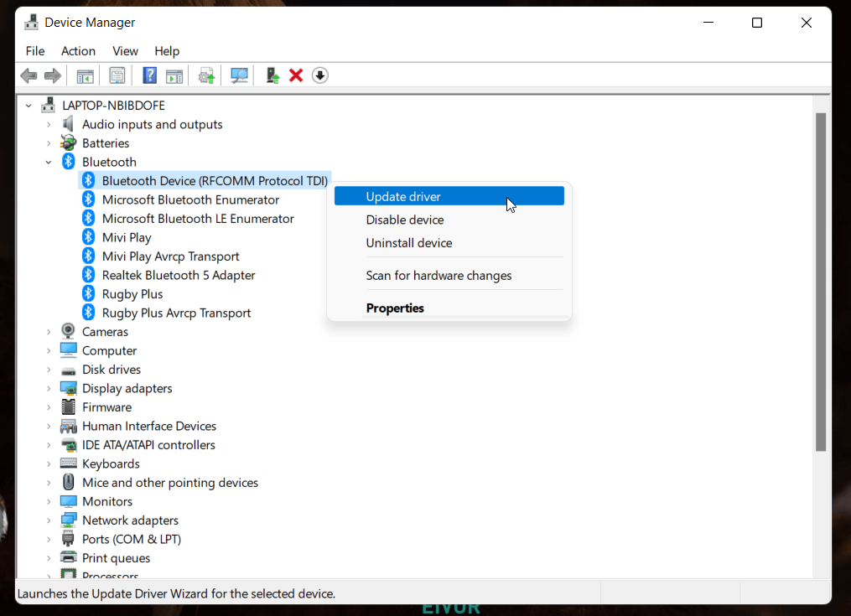Open Properties from the toolbar sheet icon

(117, 75)
